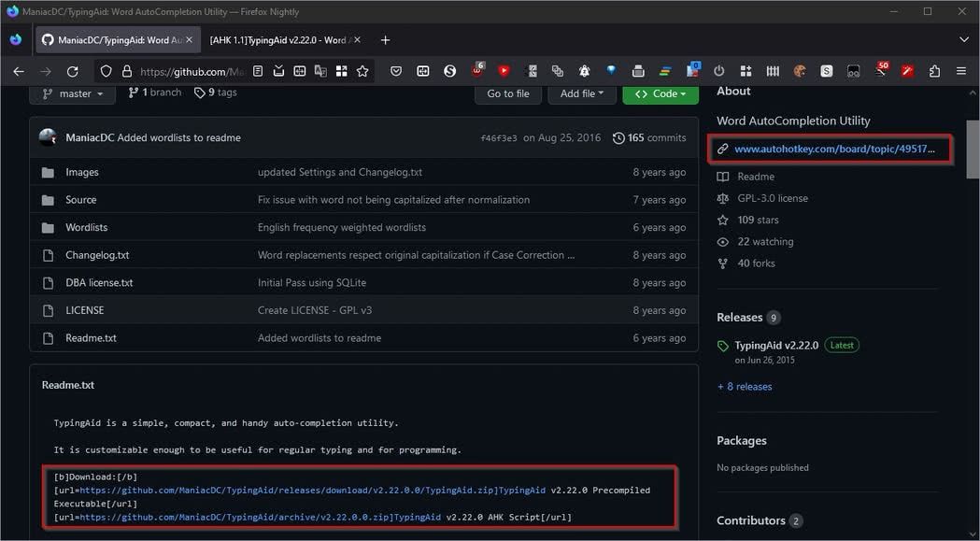Expand the master branch dropdown

pyautogui.click(x=74, y=93)
